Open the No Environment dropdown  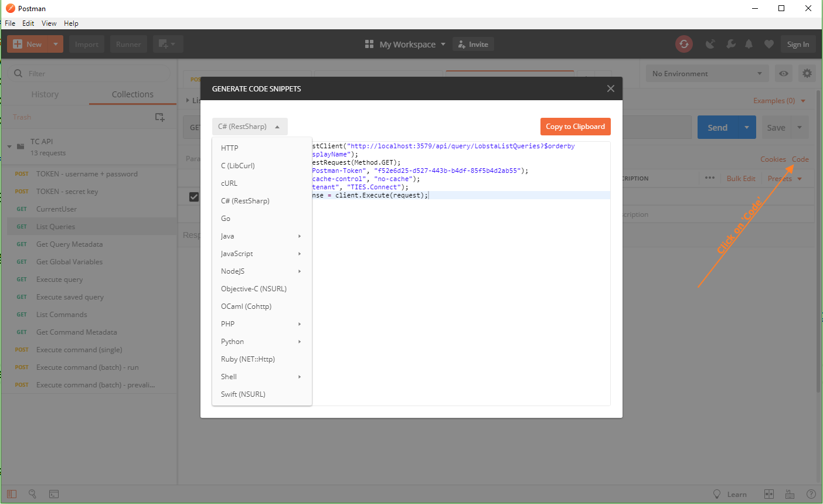tap(707, 74)
